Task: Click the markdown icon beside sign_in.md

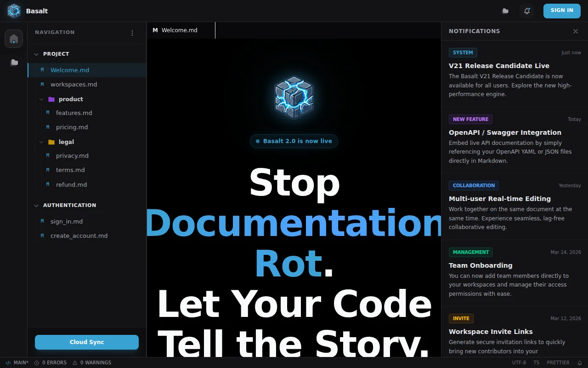Action: coord(42,221)
